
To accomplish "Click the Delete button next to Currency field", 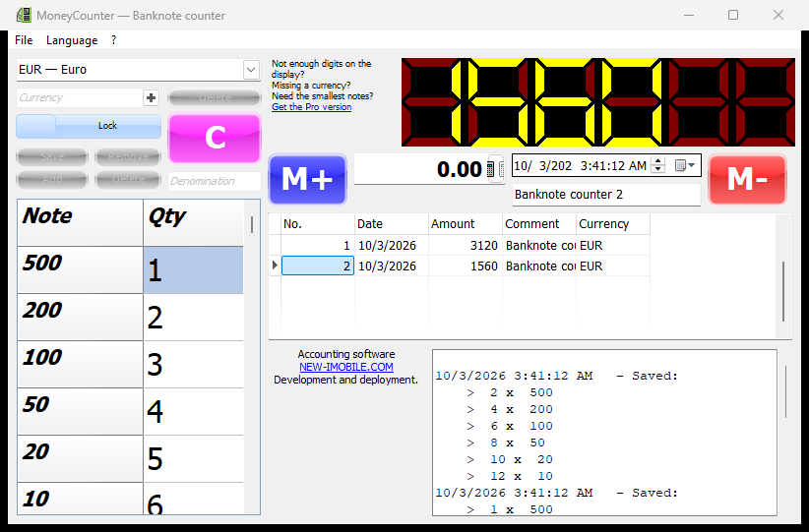I will pos(215,97).
